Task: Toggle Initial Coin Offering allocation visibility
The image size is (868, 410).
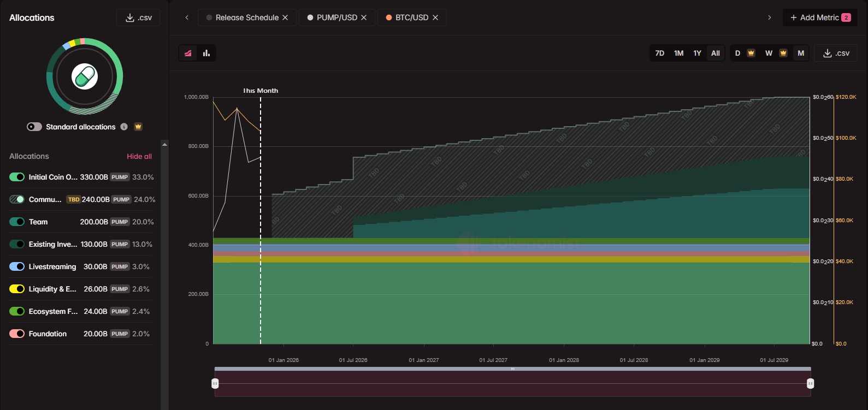Action: (17, 177)
